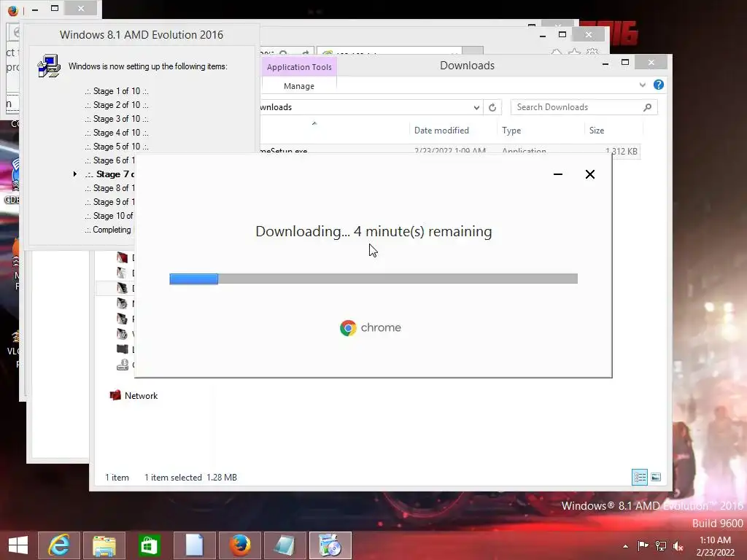Click the Network icon in navigation pane
Screen dimensions: 747x560
coord(115,395)
